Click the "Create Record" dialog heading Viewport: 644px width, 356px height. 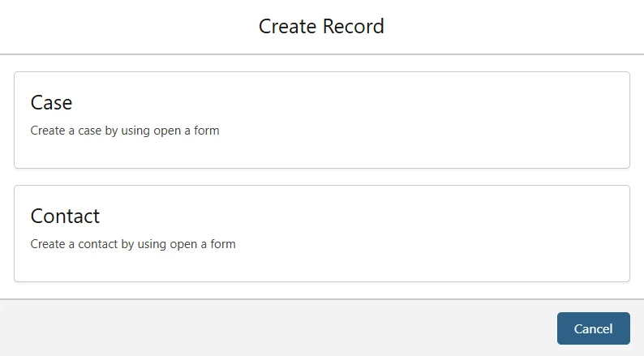[321, 27]
